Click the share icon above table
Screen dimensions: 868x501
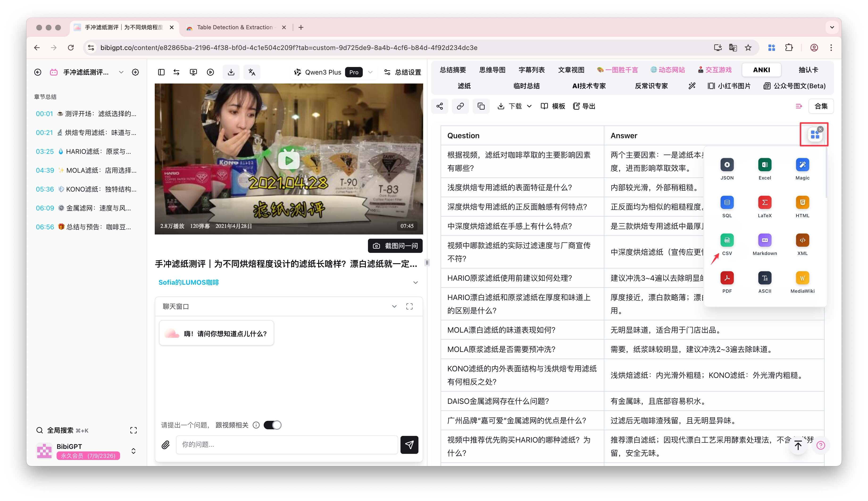439,106
